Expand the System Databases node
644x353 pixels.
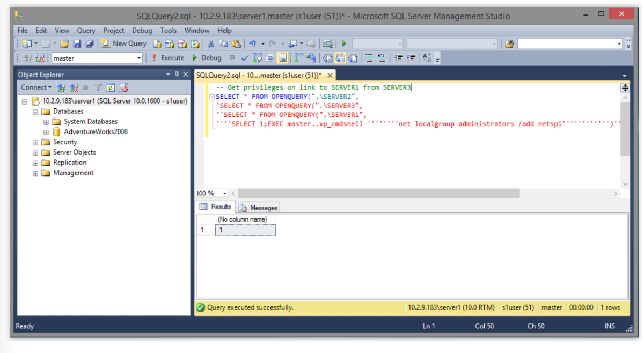(46, 122)
